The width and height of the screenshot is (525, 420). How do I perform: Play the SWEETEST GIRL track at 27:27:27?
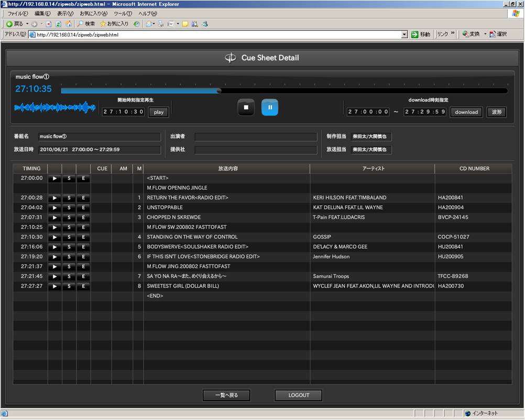tap(54, 286)
